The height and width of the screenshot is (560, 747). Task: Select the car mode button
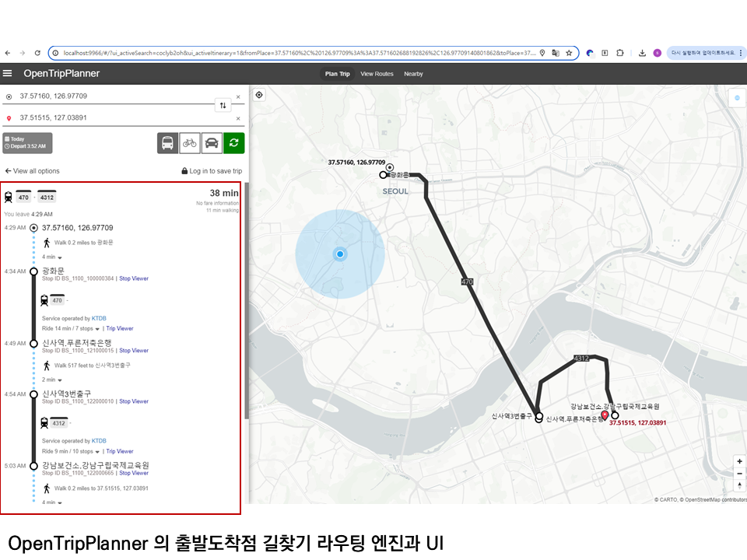click(212, 143)
